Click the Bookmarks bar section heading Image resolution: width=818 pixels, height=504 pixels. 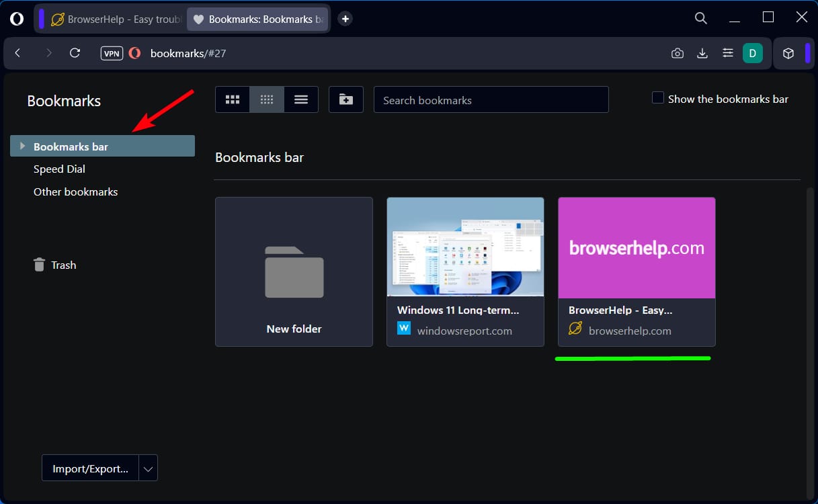click(x=259, y=157)
